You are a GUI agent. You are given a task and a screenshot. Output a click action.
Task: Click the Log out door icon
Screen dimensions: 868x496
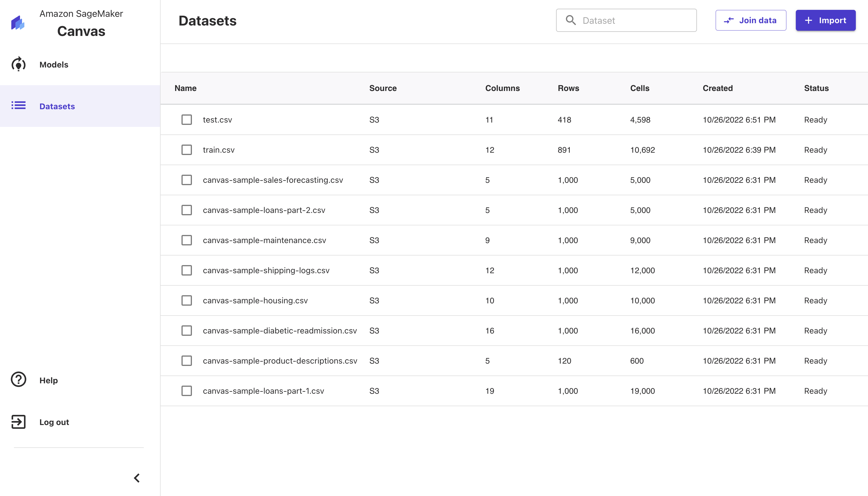pyautogui.click(x=18, y=422)
